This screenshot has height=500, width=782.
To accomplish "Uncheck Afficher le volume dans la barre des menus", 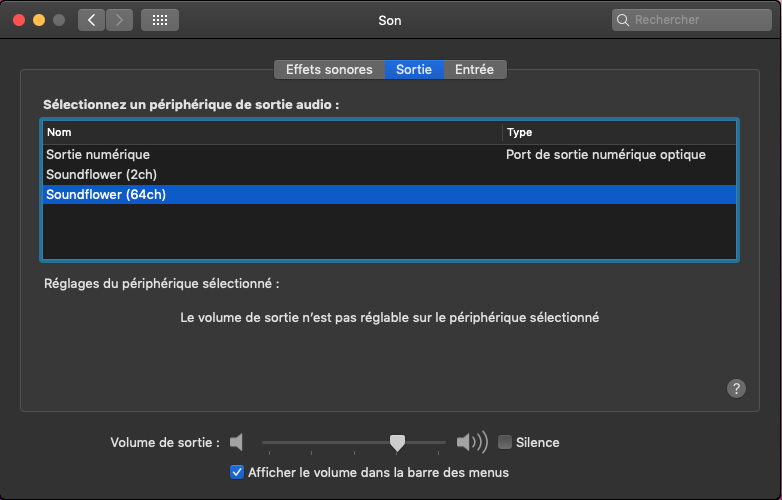I will (237, 472).
